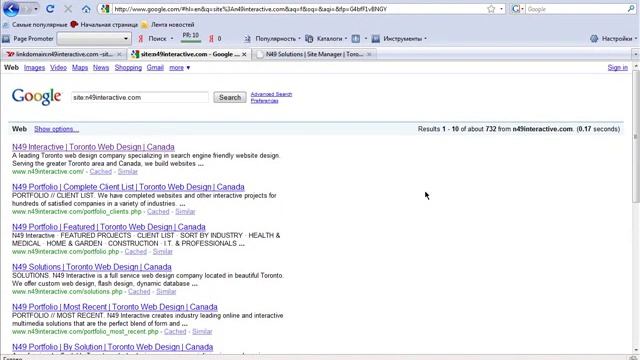This screenshot has height=360, width=640.
Task: Open the Инструменты toolbar menu
Action: click(x=399, y=39)
